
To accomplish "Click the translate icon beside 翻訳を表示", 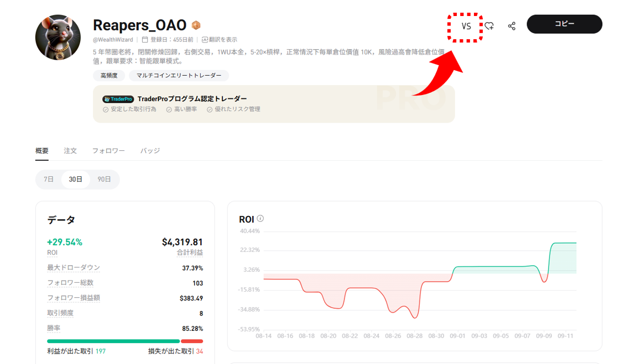I will [x=205, y=40].
